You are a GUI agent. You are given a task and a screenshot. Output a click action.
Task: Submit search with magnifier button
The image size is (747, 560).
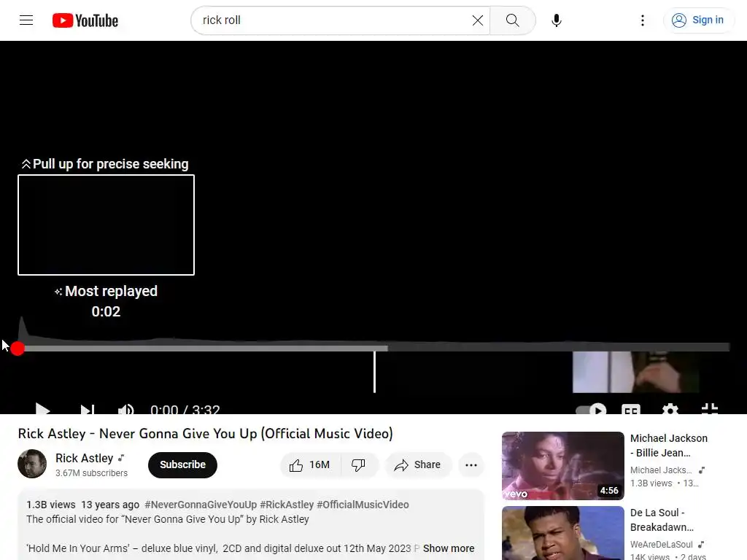tap(513, 20)
